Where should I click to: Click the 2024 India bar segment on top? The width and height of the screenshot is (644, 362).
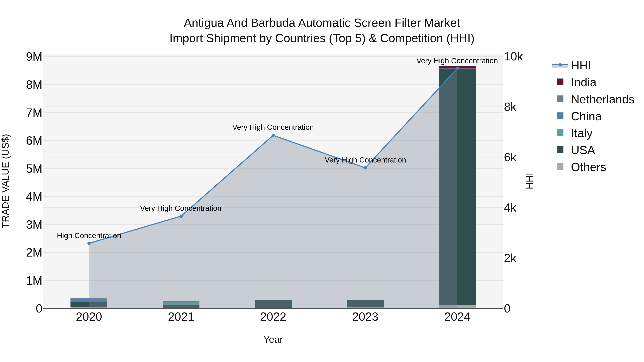pos(457,67)
